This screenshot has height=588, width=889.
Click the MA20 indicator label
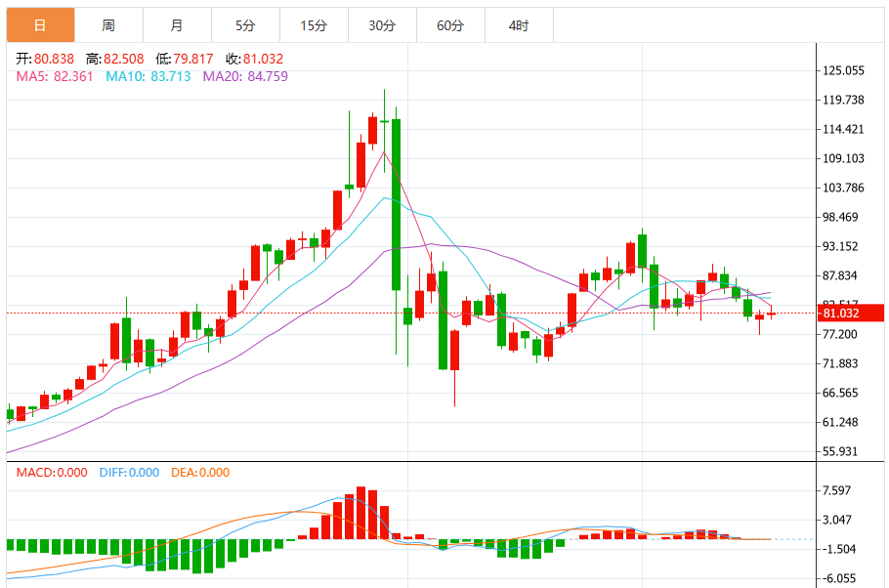click(x=245, y=76)
